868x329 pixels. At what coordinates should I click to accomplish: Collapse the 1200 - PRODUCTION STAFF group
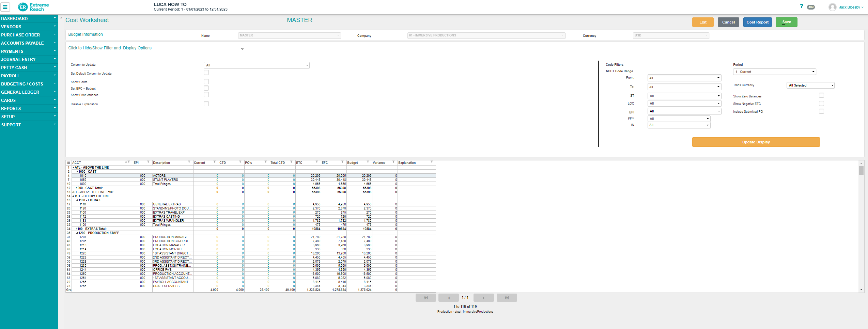(77, 233)
